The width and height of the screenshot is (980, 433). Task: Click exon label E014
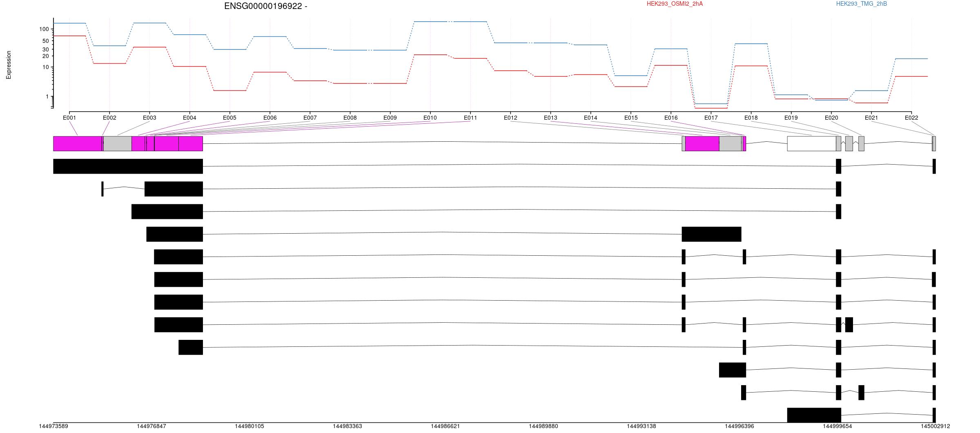(x=590, y=118)
